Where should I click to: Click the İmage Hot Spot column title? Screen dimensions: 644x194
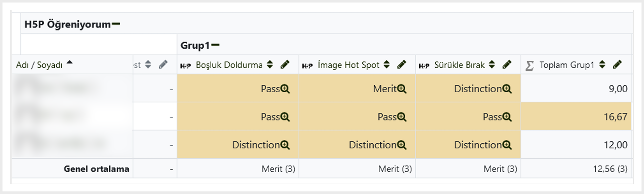[x=348, y=65]
